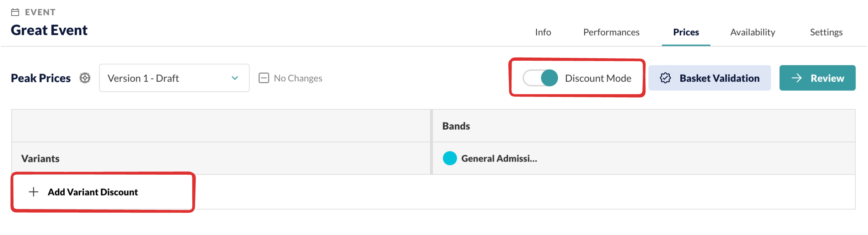Go to the Availability tab
The height and width of the screenshot is (235, 868).
tap(753, 32)
